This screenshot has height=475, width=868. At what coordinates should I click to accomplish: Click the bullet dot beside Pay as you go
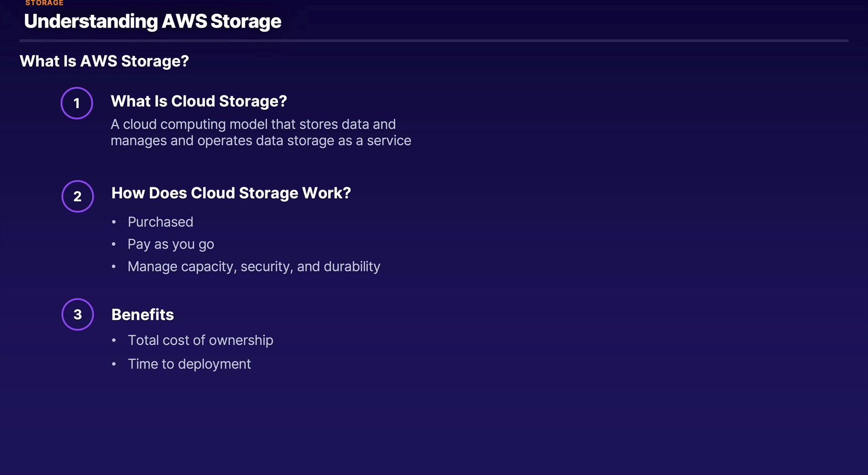click(114, 244)
